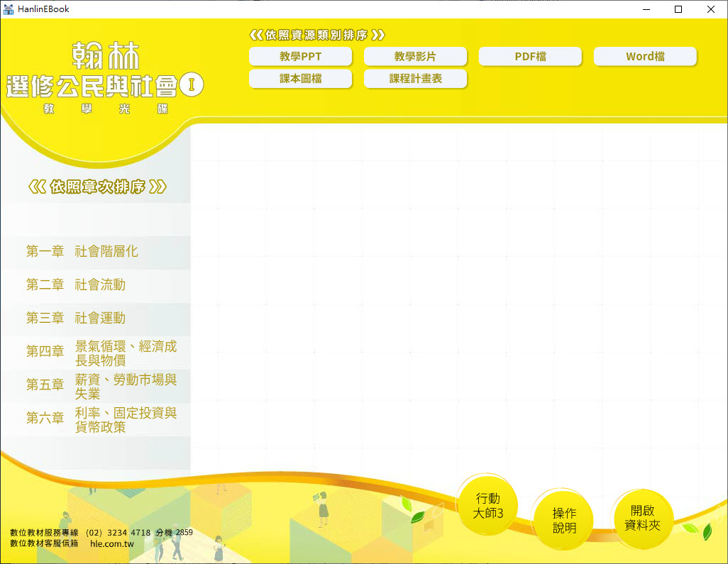Show the 課本圖檔 resources
Viewport: 728px width, 564px height.
pyautogui.click(x=300, y=79)
